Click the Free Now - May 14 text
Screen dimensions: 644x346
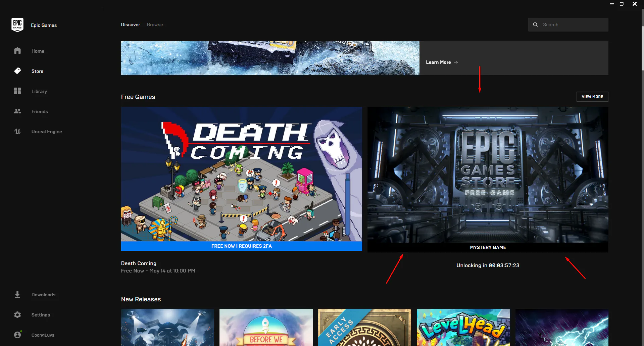click(x=158, y=270)
